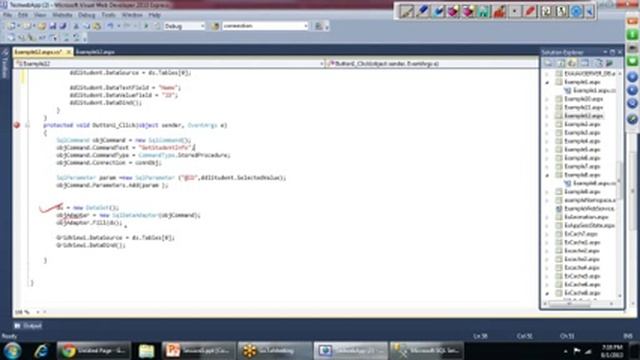Click the taskbar clock

(x=612, y=351)
